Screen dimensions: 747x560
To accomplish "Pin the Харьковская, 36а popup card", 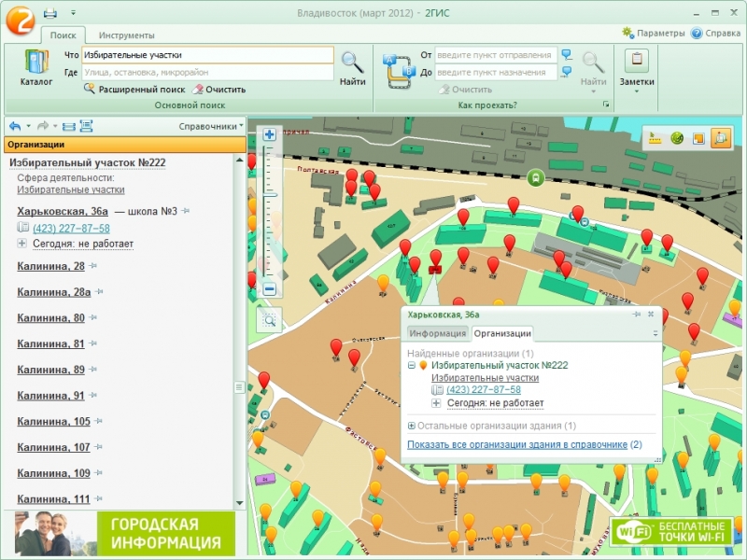I will pyautogui.click(x=637, y=315).
